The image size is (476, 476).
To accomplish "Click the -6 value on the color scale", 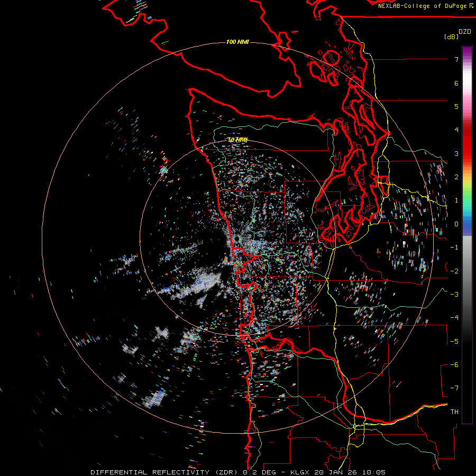I will tap(454, 364).
